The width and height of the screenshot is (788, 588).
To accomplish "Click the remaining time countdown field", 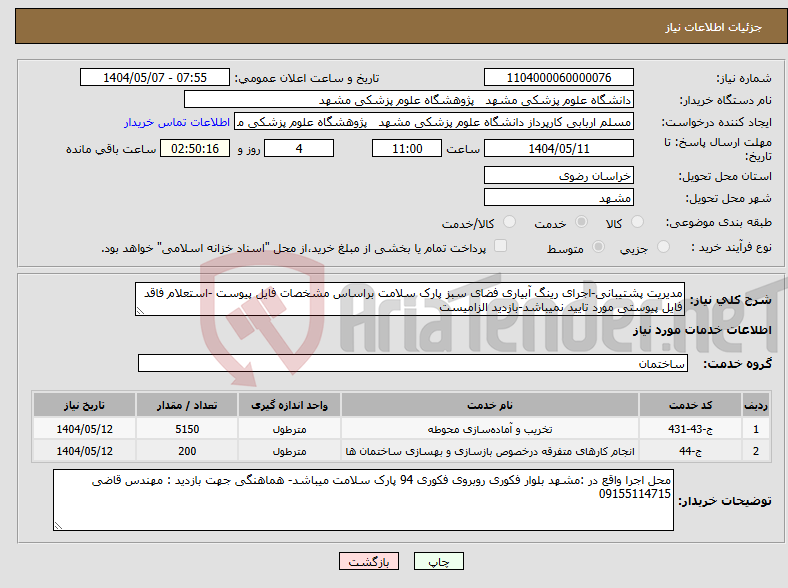I will pyautogui.click(x=195, y=148).
